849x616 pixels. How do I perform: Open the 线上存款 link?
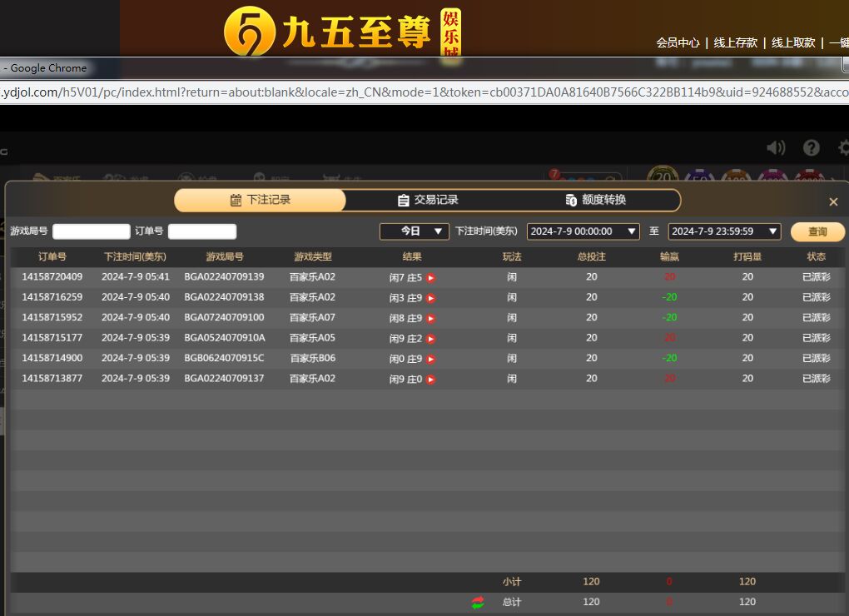pos(735,42)
